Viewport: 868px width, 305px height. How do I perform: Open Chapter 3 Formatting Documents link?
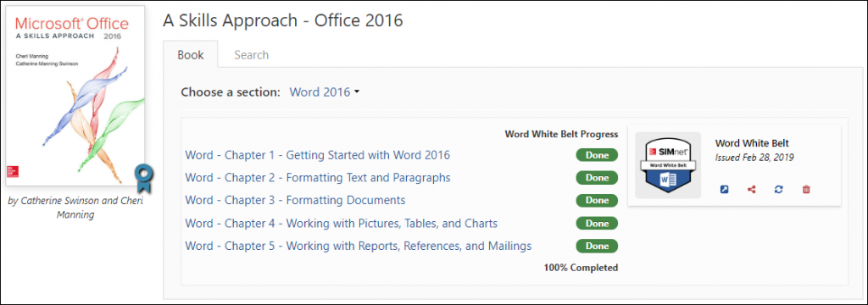295,201
